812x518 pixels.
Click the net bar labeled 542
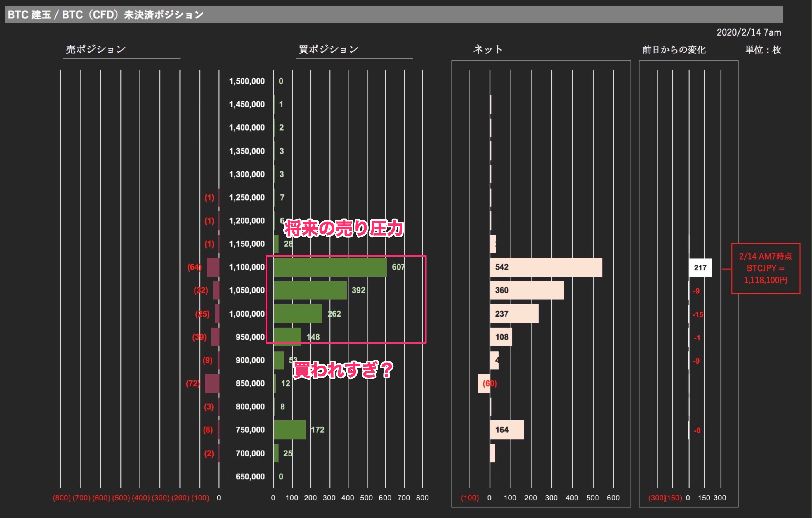[546, 267]
